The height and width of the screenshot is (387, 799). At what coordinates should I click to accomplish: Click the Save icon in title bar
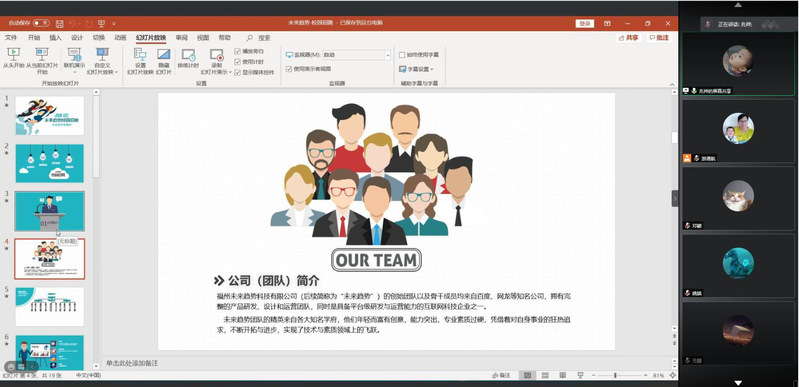point(60,23)
